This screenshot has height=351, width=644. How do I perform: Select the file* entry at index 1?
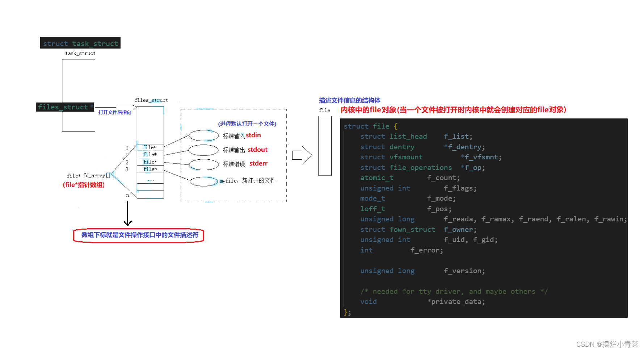(150, 154)
